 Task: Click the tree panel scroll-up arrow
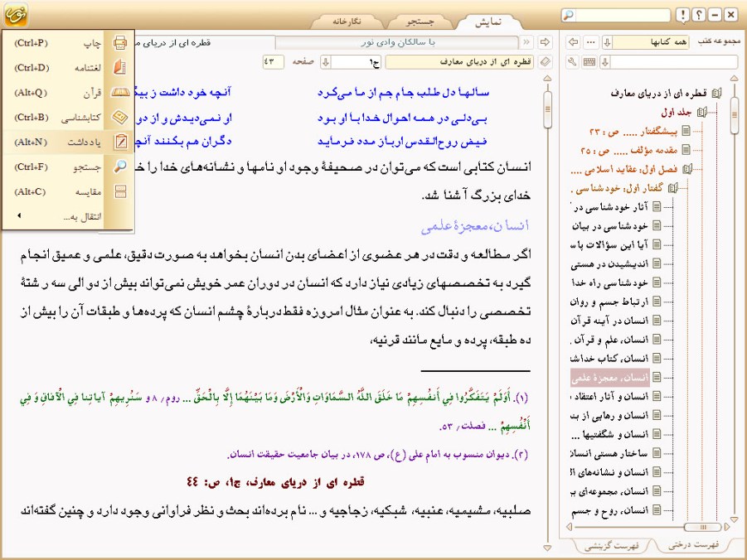(x=734, y=78)
